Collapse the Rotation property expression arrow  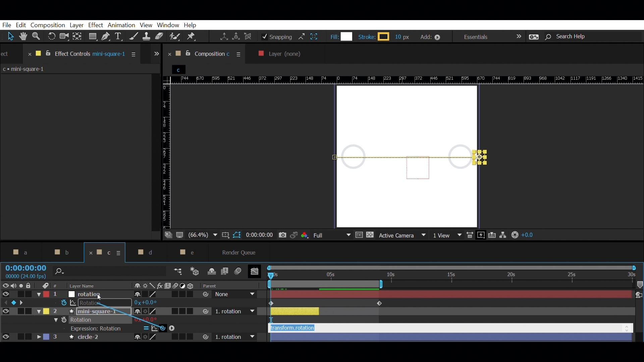click(56, 320)
